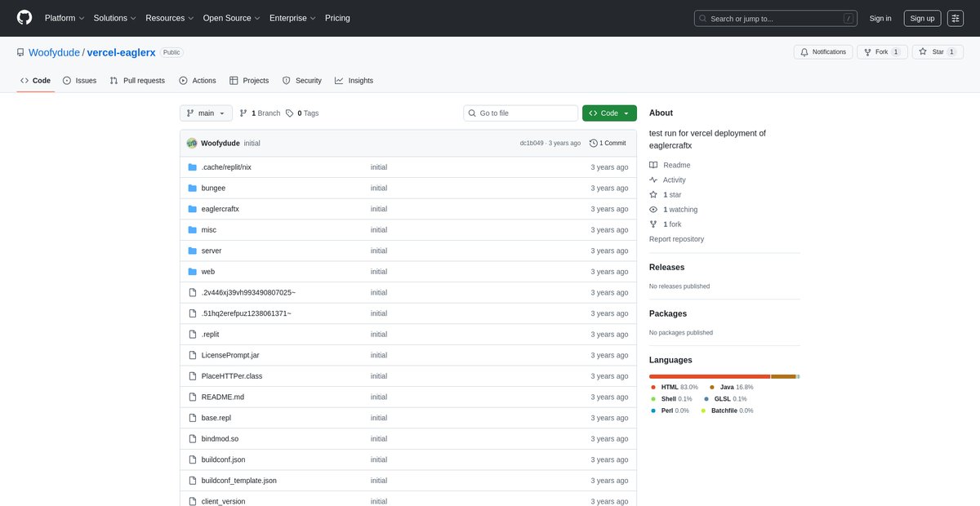Viewport: 980px width, 506px height.
Task: Click the misc folder icon
Action: (x=193, y=230)
